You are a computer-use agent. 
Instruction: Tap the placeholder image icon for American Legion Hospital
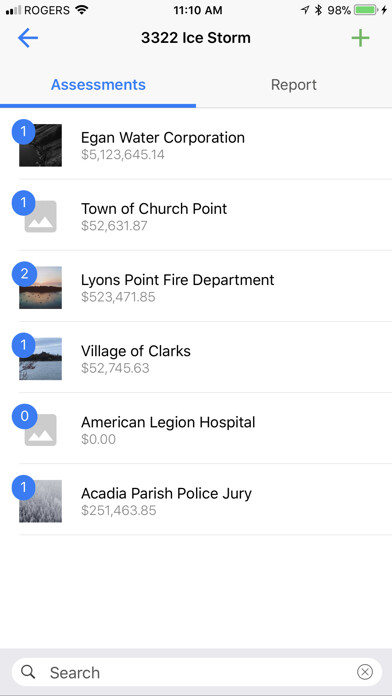[40, 430]
